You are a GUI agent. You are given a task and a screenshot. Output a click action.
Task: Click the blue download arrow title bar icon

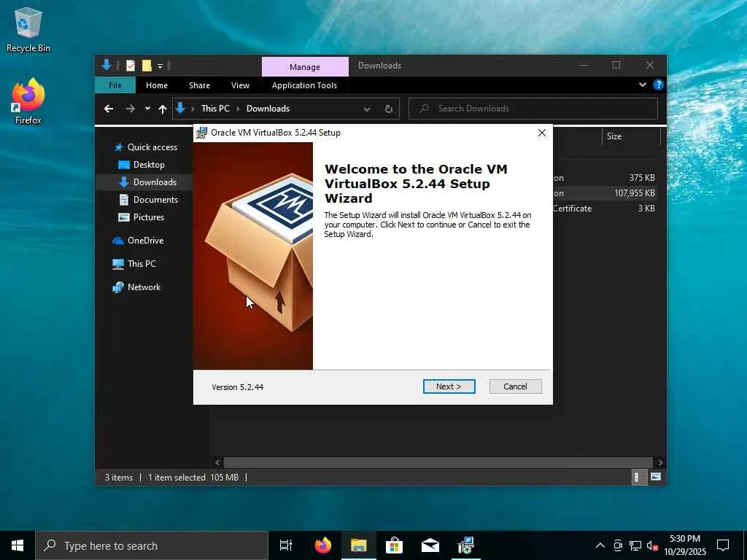click(107, 65)
